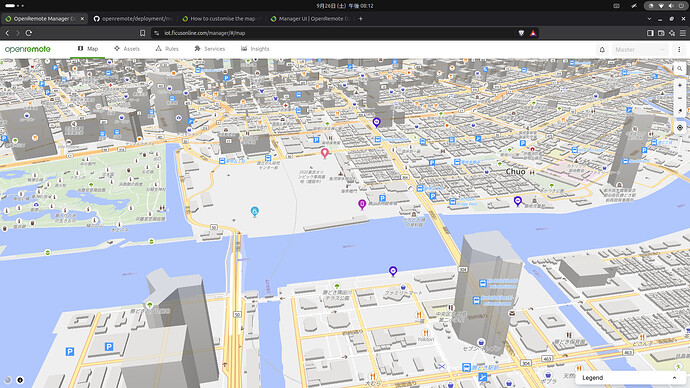Open the Activities overview
690x388 pixels.
[x=14, y=6]
